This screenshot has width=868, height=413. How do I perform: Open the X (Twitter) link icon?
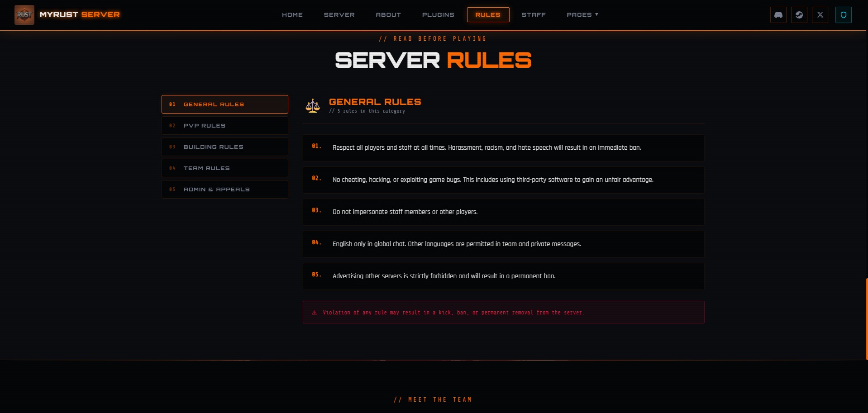coord(820,15)
